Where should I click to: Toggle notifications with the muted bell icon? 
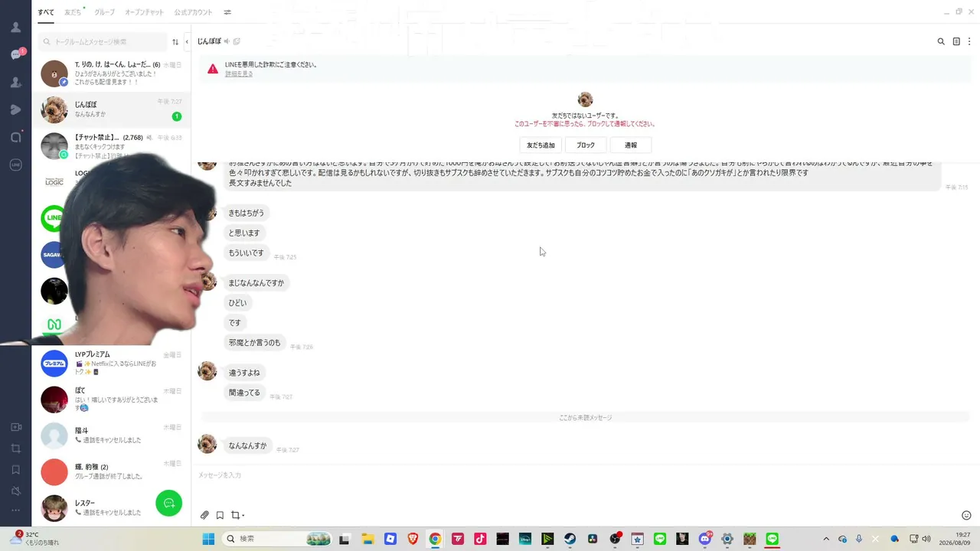pyautogui.click(x=15, y=491)
